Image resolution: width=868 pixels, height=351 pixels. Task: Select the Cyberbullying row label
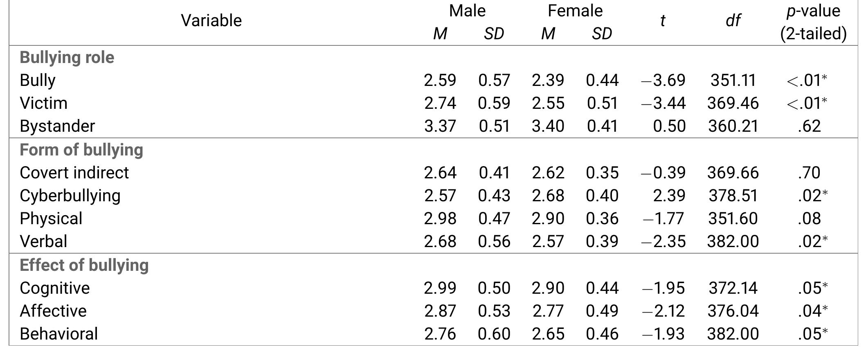(x=70, y=196)
